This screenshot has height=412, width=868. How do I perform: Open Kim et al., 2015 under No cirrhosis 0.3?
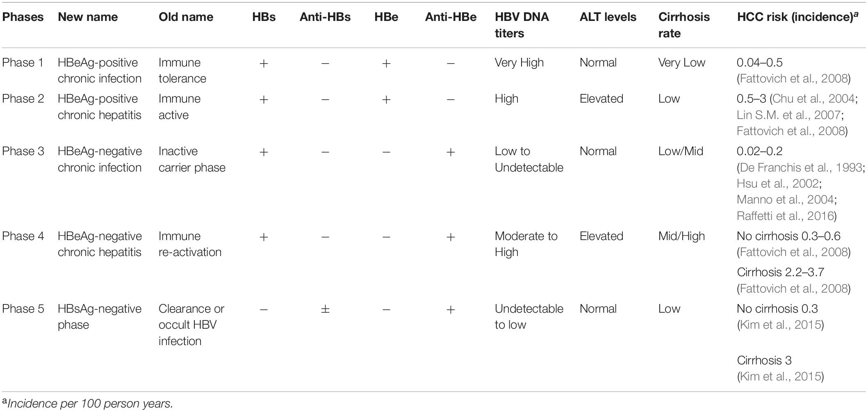point(781,325)
